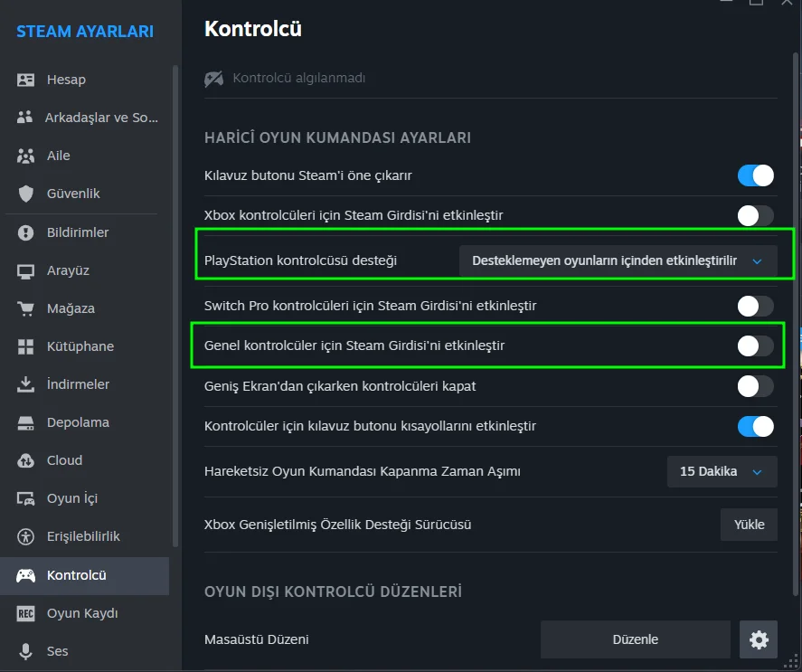Open Masaüstü Düzeni gear settings
Image resolution: width=802 pixels, height=672 pixels.
point(759,639)
